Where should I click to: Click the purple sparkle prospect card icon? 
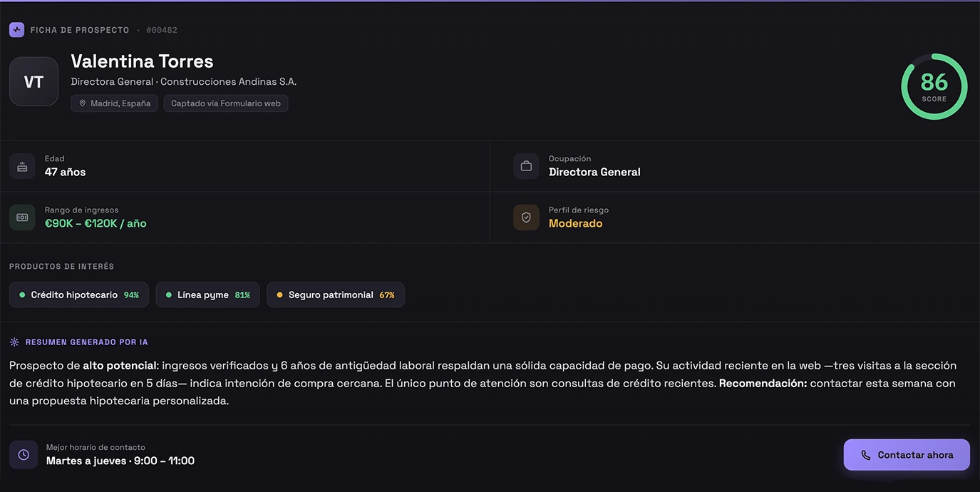tap(16, 30)
